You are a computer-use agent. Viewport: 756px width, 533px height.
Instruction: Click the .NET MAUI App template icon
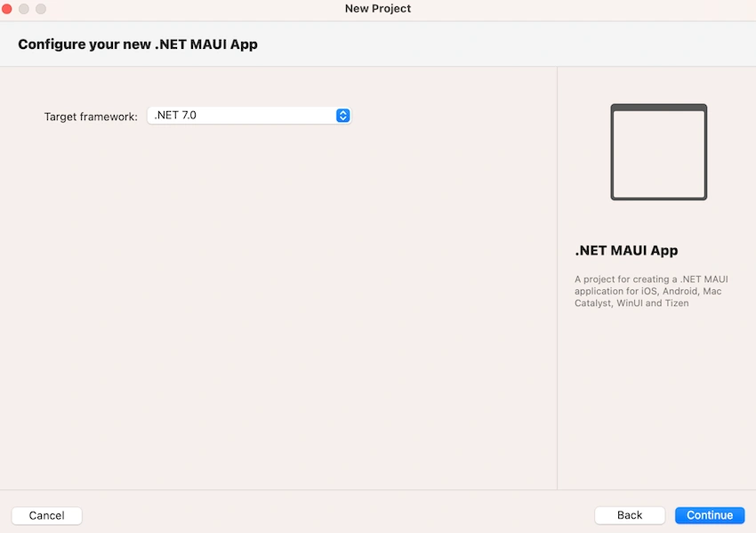click(658, 152)
